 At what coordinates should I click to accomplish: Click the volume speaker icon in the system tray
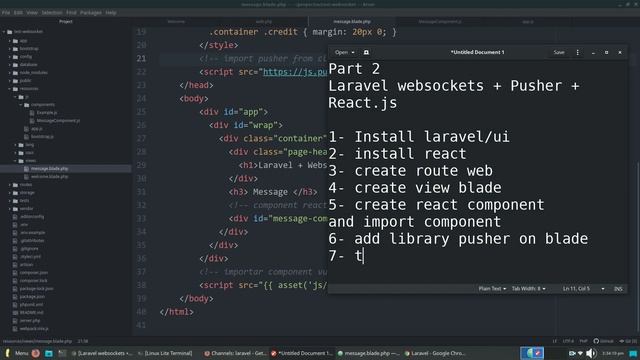click(x=591, y=353)
